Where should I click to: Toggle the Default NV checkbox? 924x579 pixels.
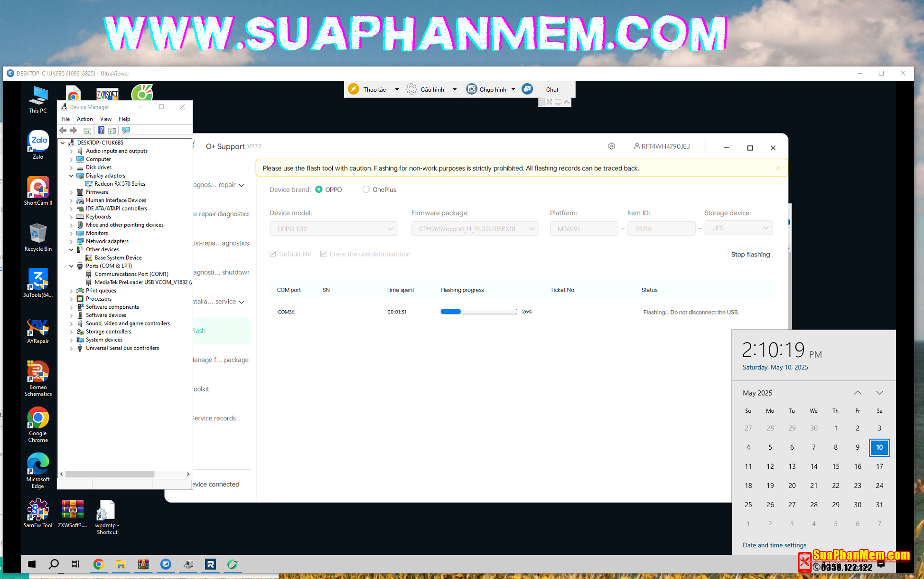coord(273,254)
